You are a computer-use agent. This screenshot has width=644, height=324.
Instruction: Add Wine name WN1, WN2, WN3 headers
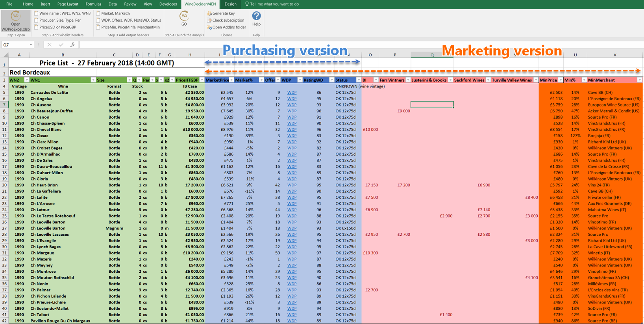point(62,13)
